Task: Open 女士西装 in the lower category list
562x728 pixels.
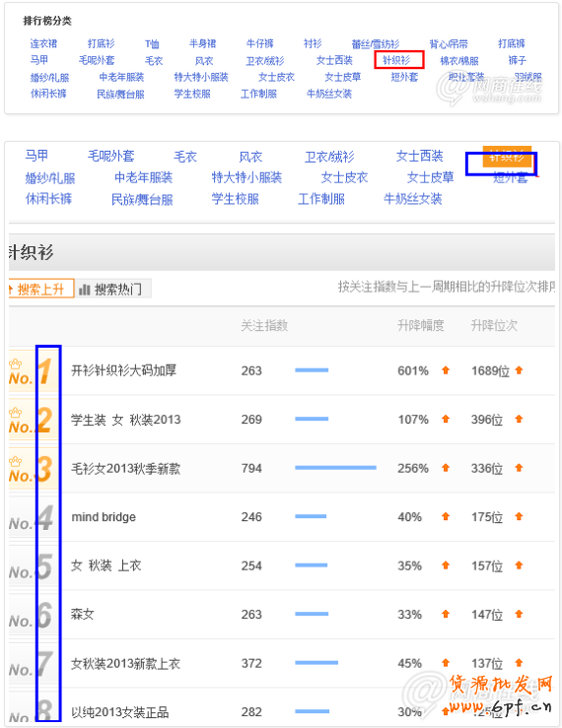Action: (420, 156)
